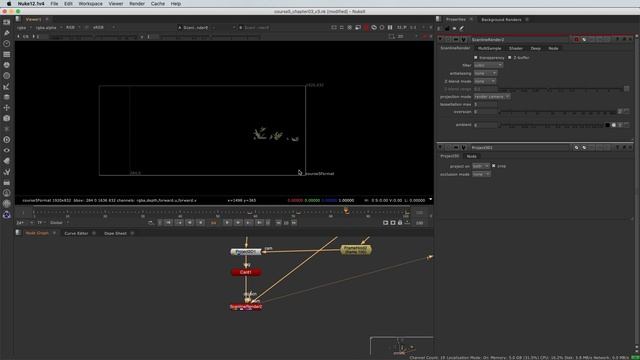Open the Shader tab in ScanlineRender2

pos(516,48)
